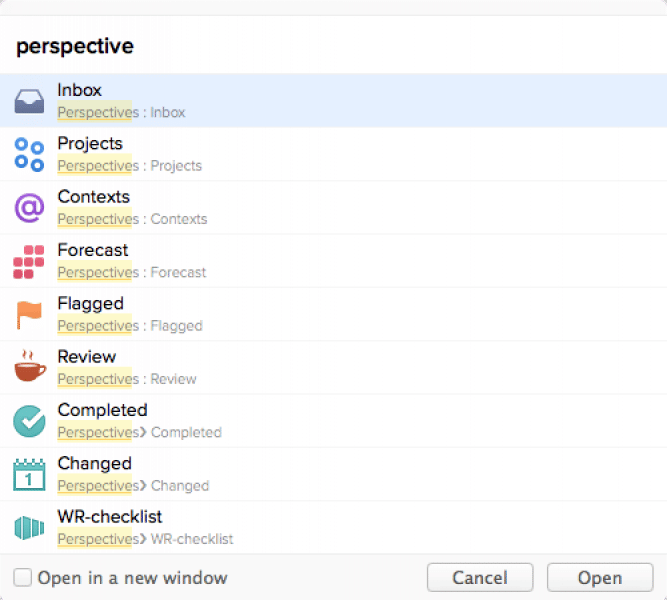Screen dimensions: 667x600
Task: Click the purple Contexts @ icon
Action: tap(29, 208)
